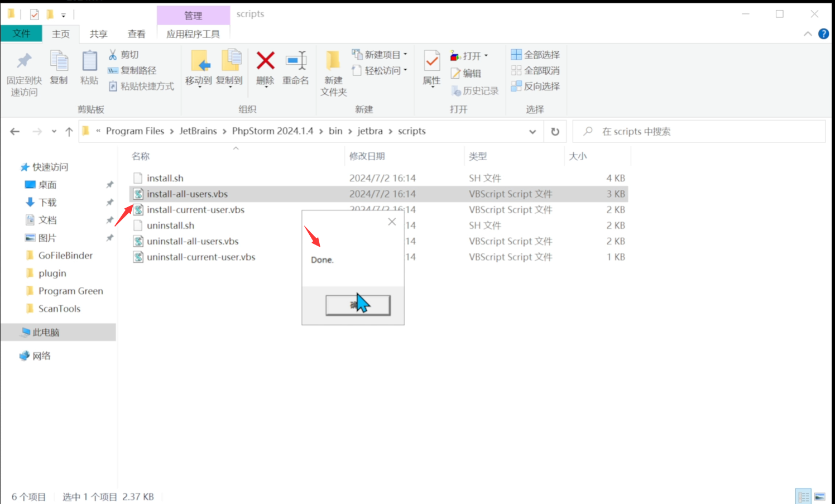Open the help question mark icon
835x504 pixels.
coord(823,34)
